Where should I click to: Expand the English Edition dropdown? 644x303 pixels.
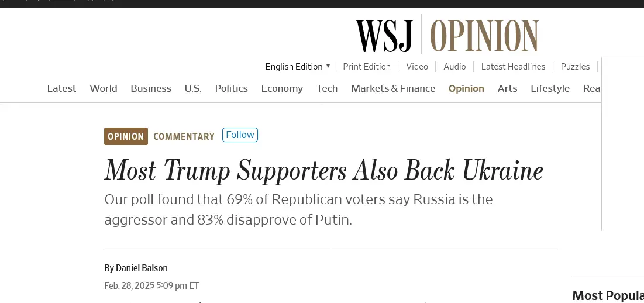coord(298,67)
